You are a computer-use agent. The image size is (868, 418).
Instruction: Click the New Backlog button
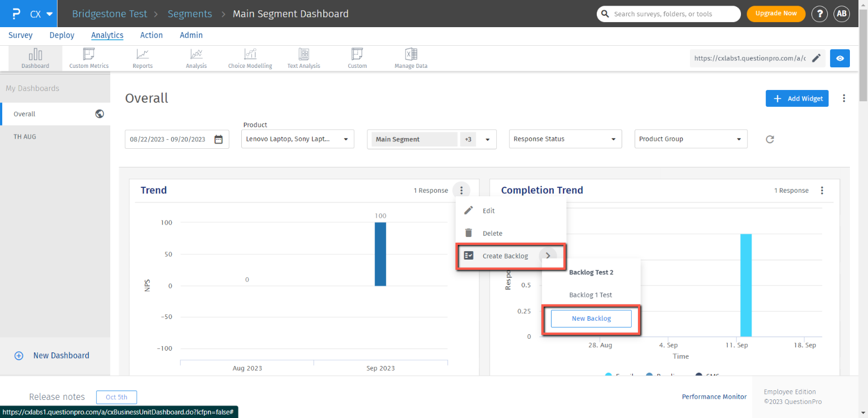pyautogui.click(x=591, y=318)
